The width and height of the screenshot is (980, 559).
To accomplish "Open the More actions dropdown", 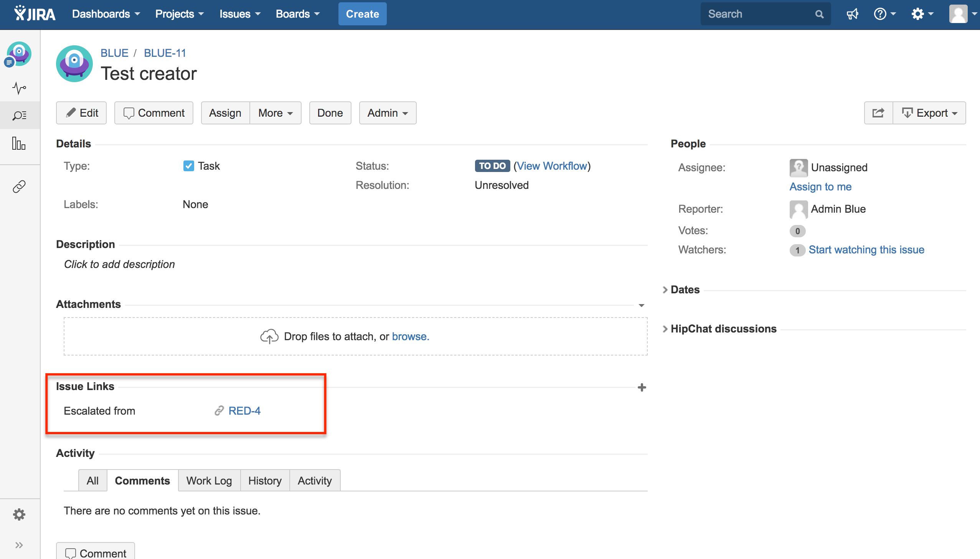I will pos(275,113).
